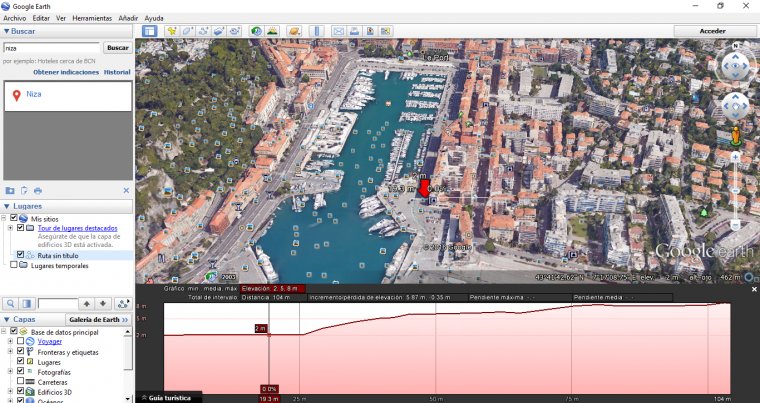The width and height of the screenshot is (760, 403).
Task: Enable the Carreteras layer checkbox
Action: pyautogui.click(x=20, y=382)
